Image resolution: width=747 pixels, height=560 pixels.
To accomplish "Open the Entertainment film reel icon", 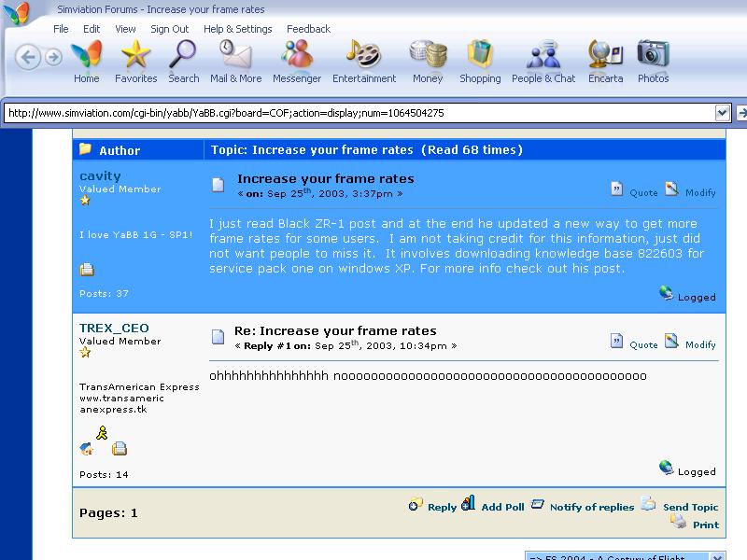I will coord(363,54).
